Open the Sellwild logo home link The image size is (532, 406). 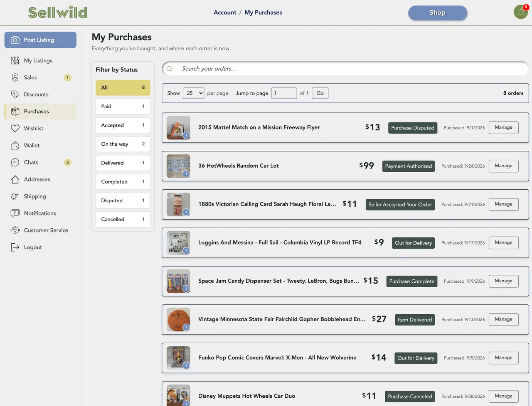coord(58,12)
